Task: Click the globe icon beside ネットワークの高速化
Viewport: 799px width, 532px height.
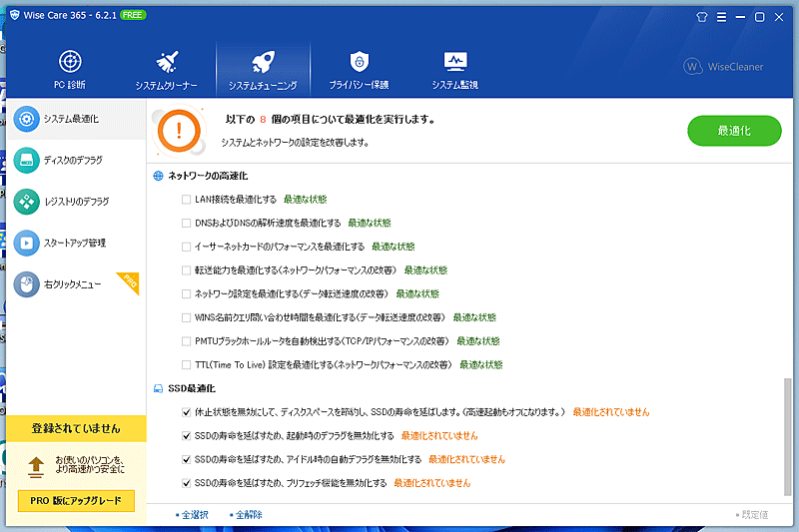Action: pos(159,176)
